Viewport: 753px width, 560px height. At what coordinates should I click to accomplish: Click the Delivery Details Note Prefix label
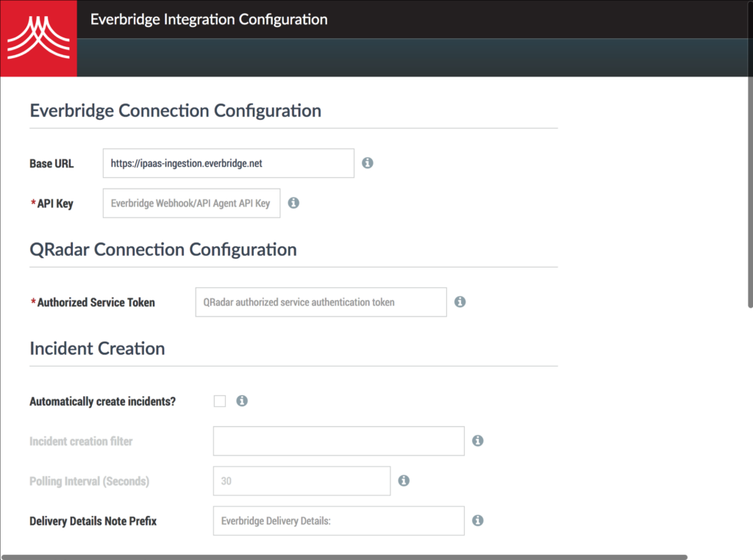pos(93,520)
